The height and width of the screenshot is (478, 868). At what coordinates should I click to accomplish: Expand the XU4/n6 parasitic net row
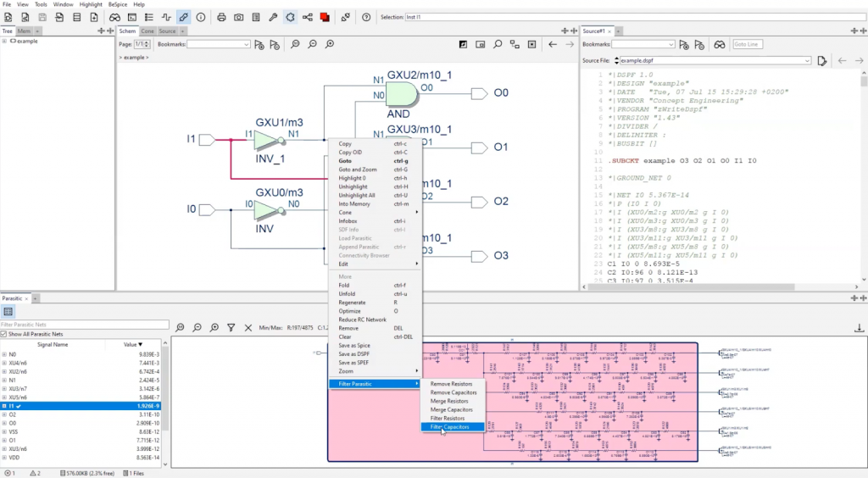4,363
